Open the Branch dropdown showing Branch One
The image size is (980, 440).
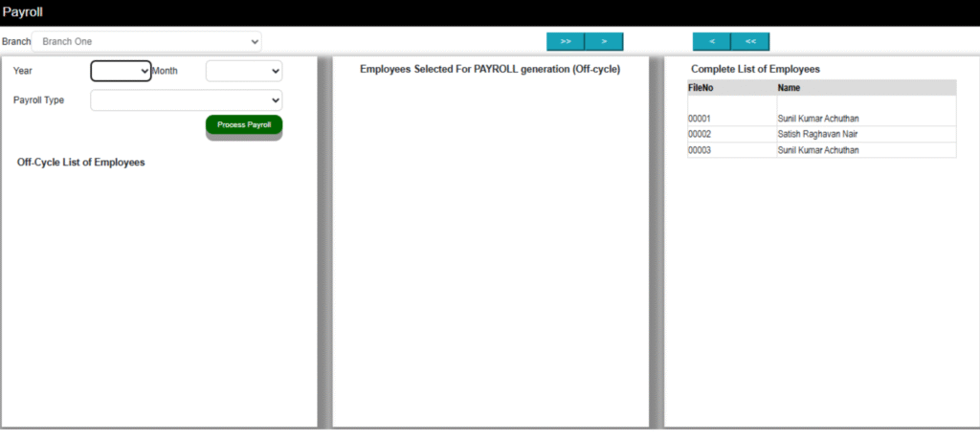[x=146, y=42]
